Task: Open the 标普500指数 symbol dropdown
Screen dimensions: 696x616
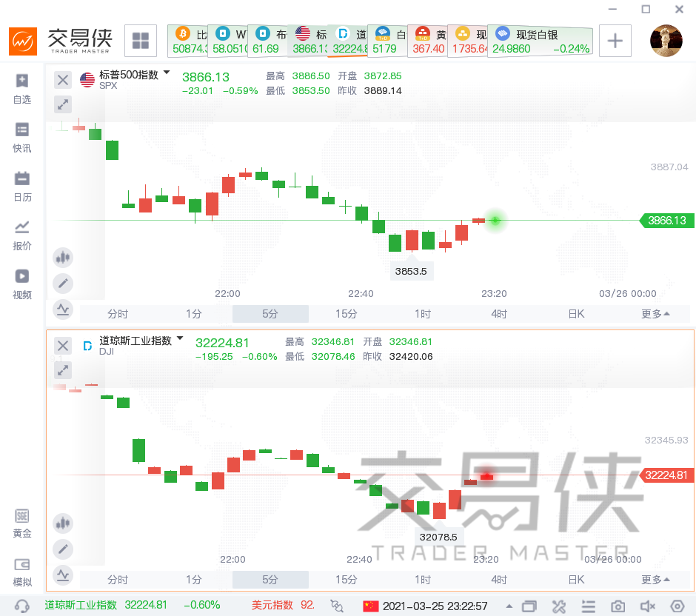Action: (167, 73)
